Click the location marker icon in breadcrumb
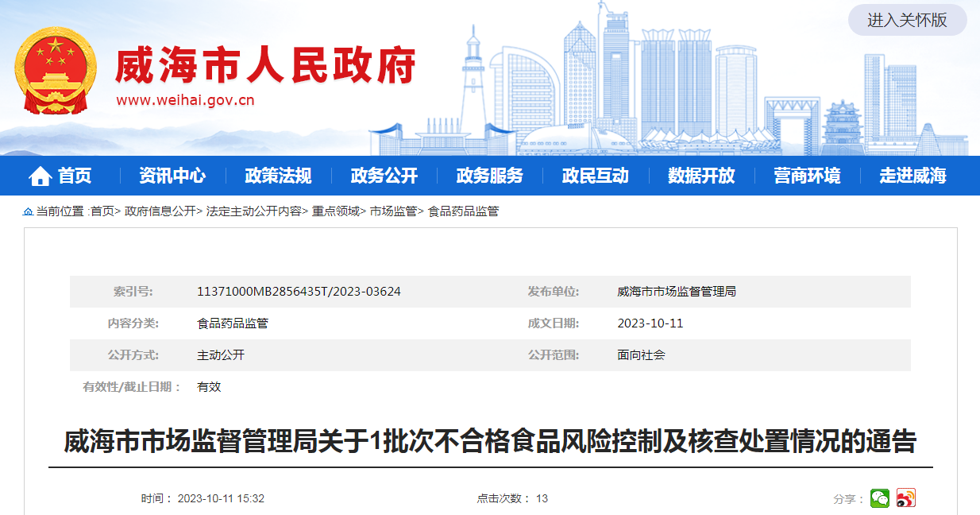Image resolution: width=980 pixels, height=515 pixels. (29, 211)
